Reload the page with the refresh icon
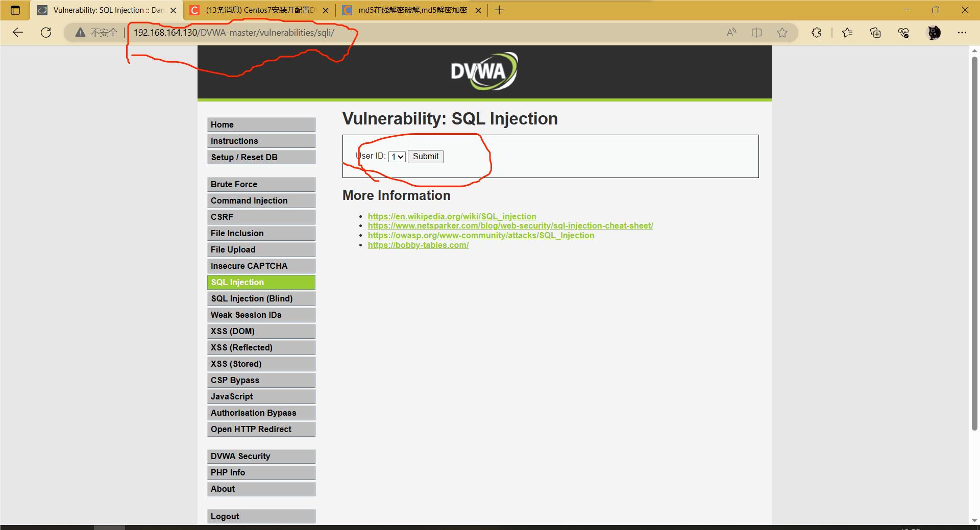The height and width of the screenshot is (530, 980). pos(46,33)
